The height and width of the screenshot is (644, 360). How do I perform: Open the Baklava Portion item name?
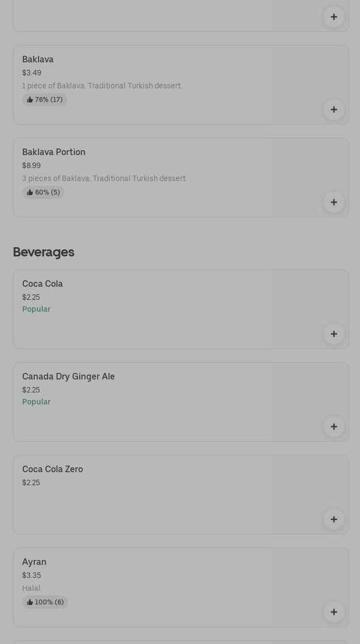(54, 152)
